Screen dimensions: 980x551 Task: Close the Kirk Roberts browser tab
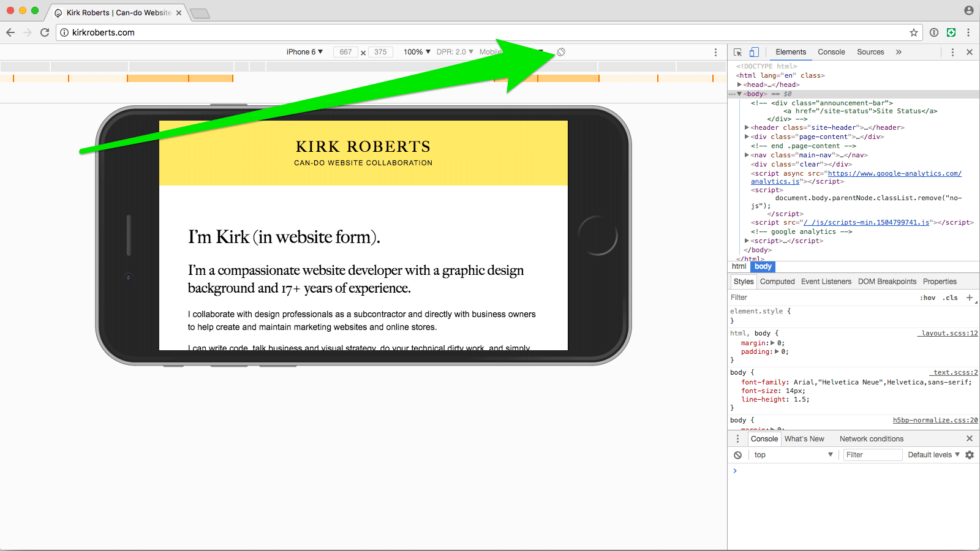[x=179, y=13]
